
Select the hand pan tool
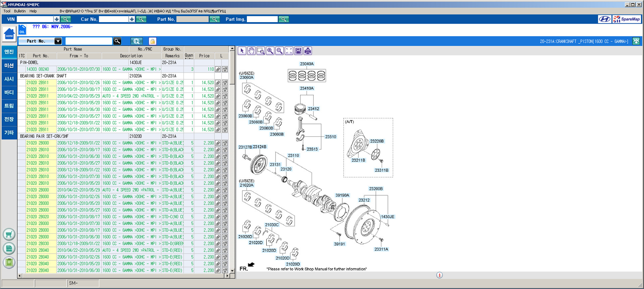click(x=251, y=51)
